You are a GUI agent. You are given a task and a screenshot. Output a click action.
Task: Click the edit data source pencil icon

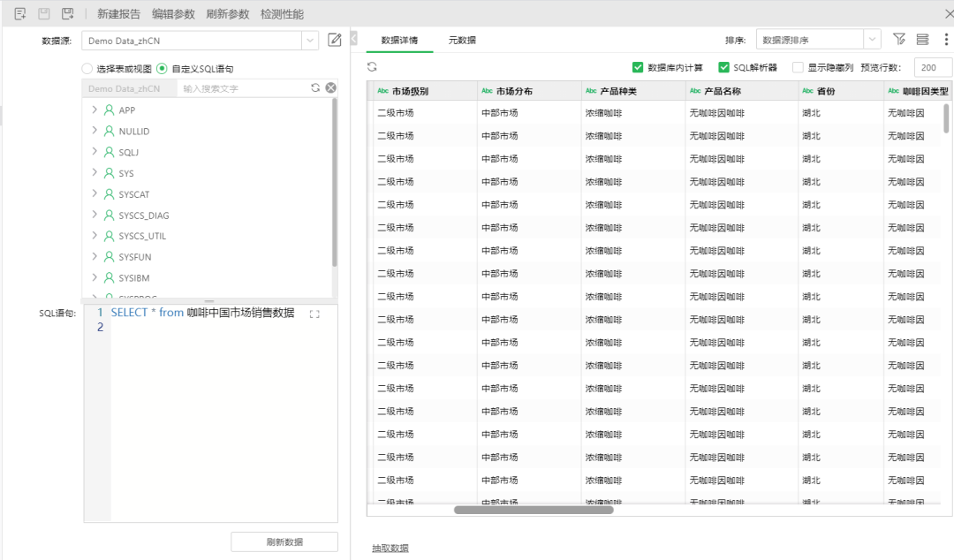(335, 40)
